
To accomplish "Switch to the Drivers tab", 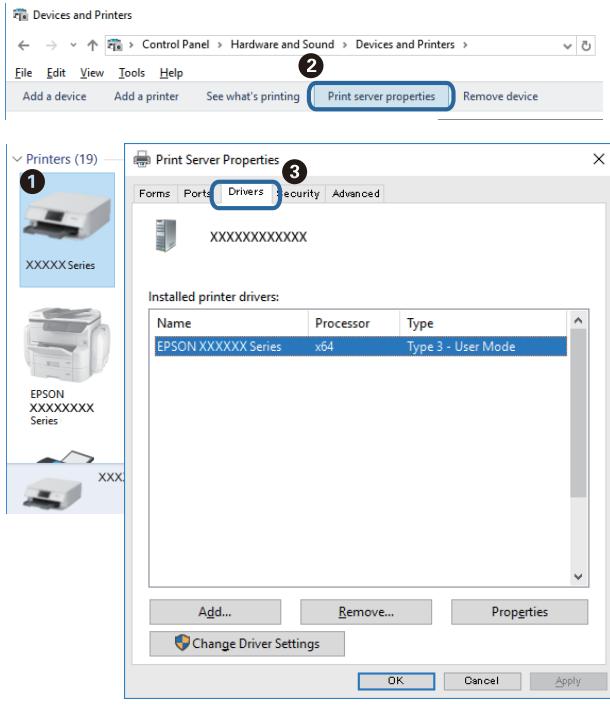I will (246, 192).
